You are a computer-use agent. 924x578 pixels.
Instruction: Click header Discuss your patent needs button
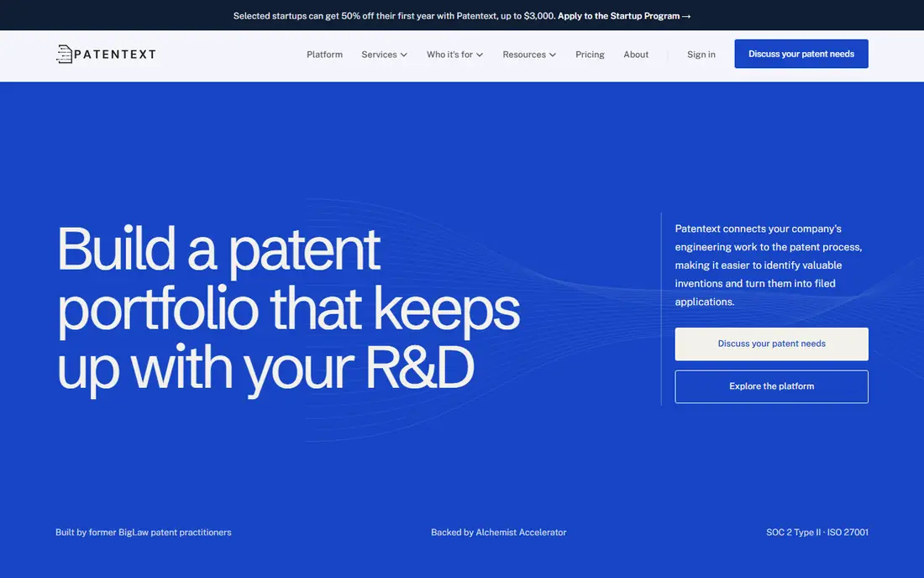[801, 54]
